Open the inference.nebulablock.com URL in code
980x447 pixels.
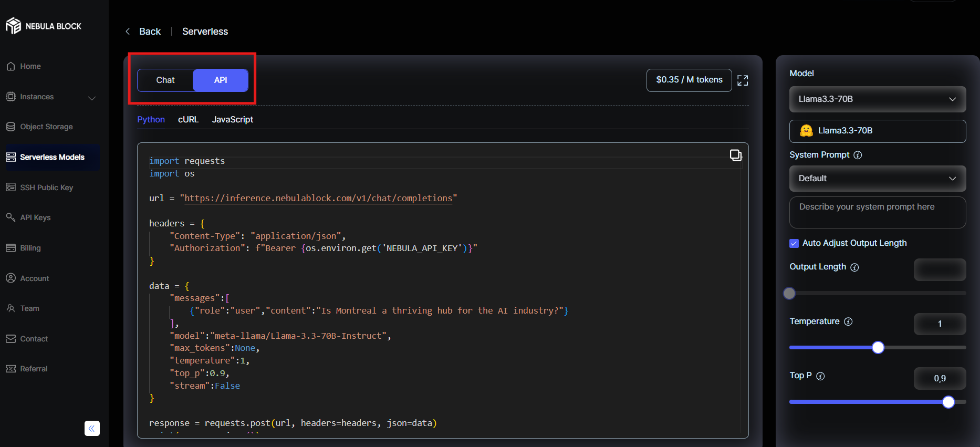coord(318,198)
